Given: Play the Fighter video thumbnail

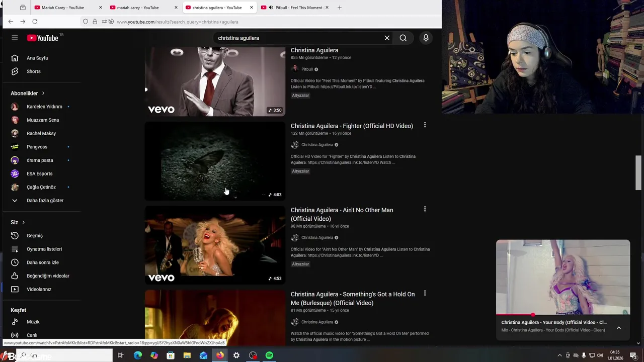Looking at the screenshot, I should [x=215, y=161].
